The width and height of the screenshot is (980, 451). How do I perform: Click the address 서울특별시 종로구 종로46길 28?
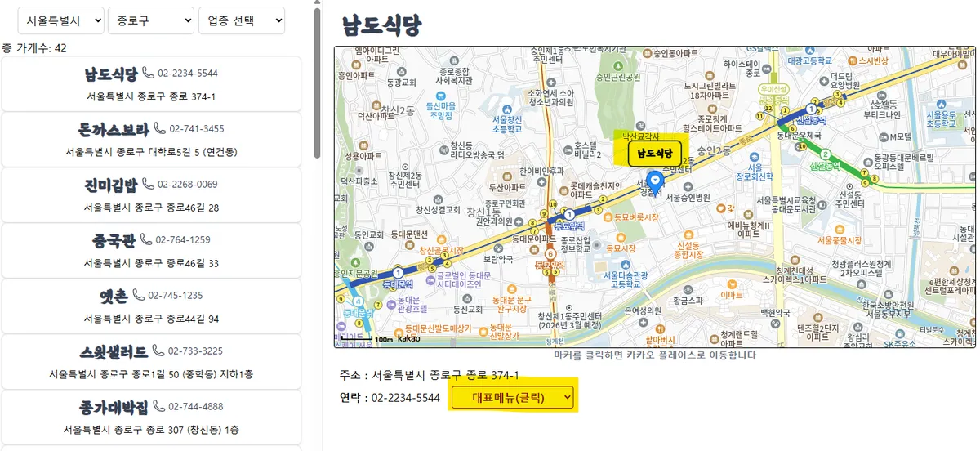pos(151,208)
